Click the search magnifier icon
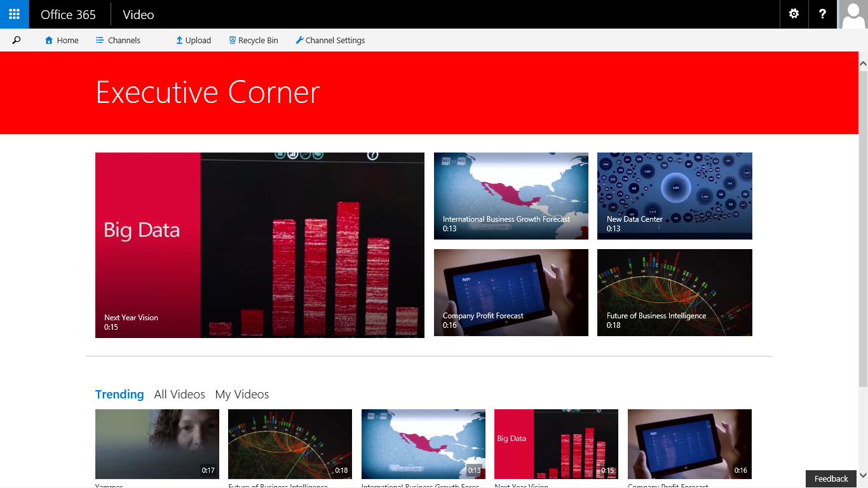The height and width of the screenshot is (488, 868). tap(17, 40)
